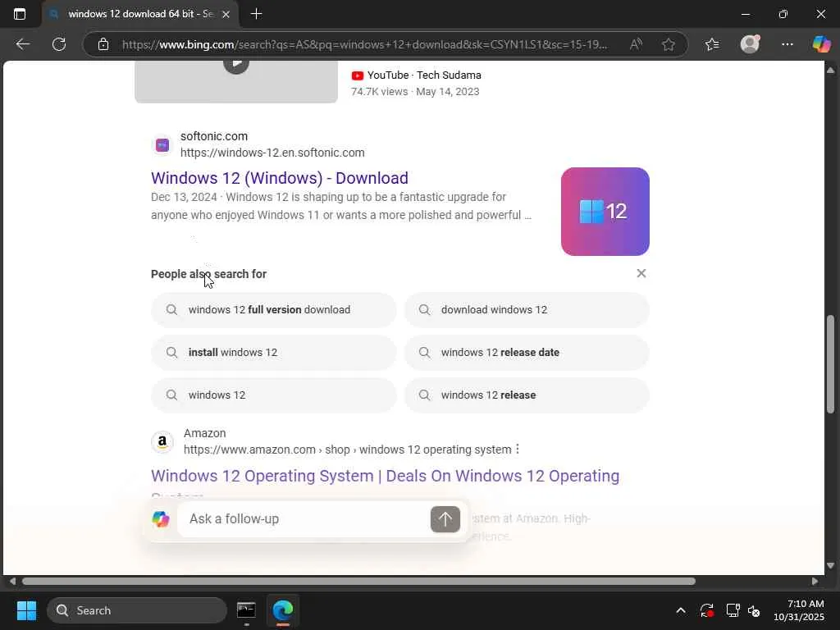This screenshot has height=630, width=840.
Task: Click the Dec 13, 2024 result snippet
Action: (x=341, y=206)
